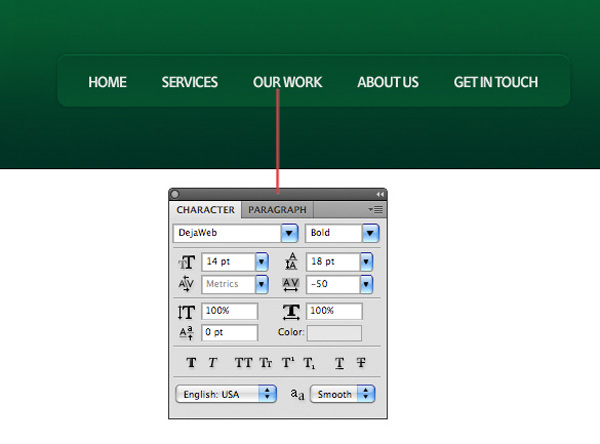Image resolution: width=600 pixels, height=444 pixels.
Task: Click the 18 pt leading value field
Action: click(333, 262)
